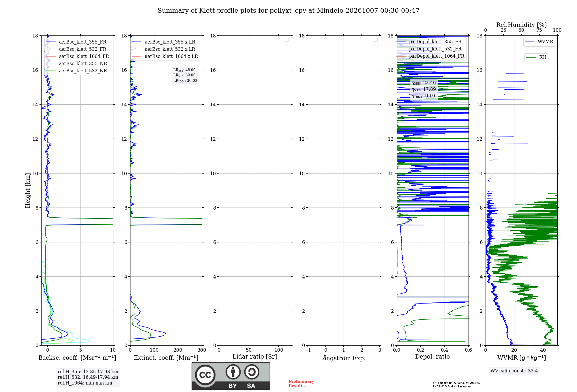Click the WVMR legend entry
Viewport: 577px width, 392px height.
click(539, 42)
